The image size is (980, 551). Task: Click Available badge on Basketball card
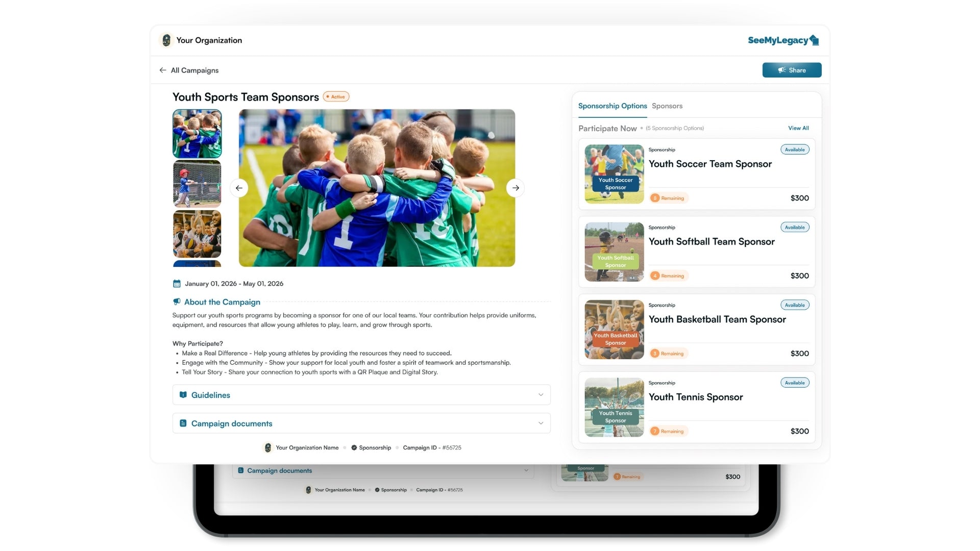(795, 305)
